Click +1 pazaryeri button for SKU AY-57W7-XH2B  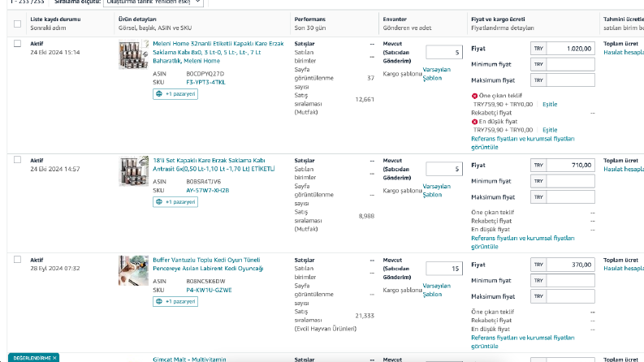[175, 202]
